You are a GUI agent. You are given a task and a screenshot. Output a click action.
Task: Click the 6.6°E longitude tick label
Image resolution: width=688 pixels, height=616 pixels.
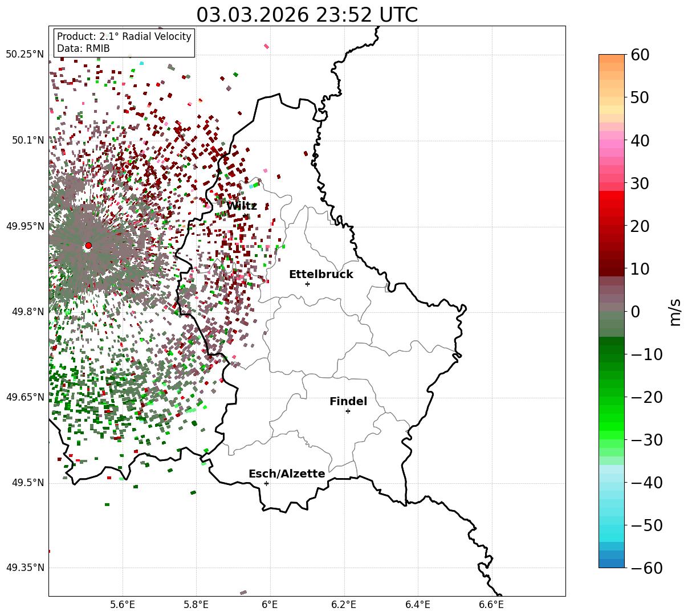pyautogui.click(x=491, y=605)
